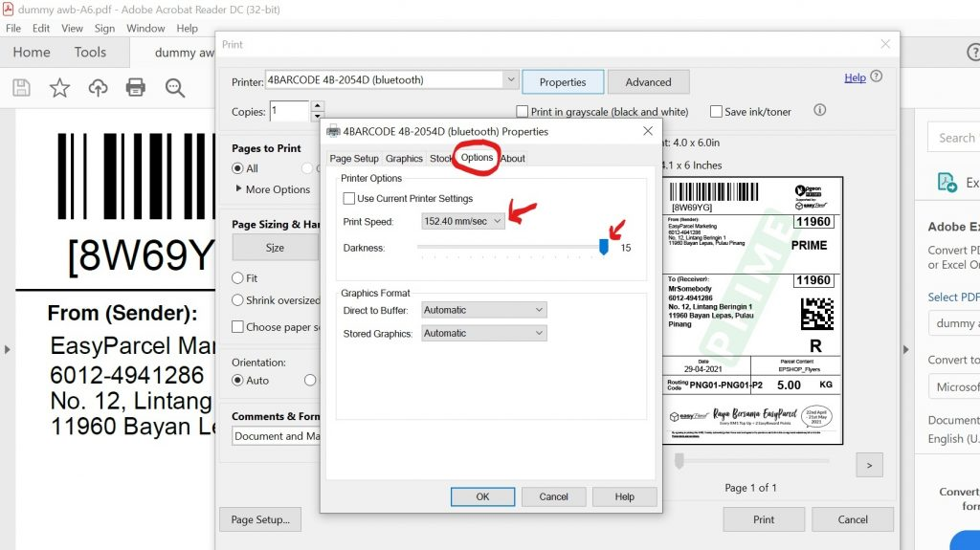
Task: Select the Fit radio button
Action: click(237, 278)
